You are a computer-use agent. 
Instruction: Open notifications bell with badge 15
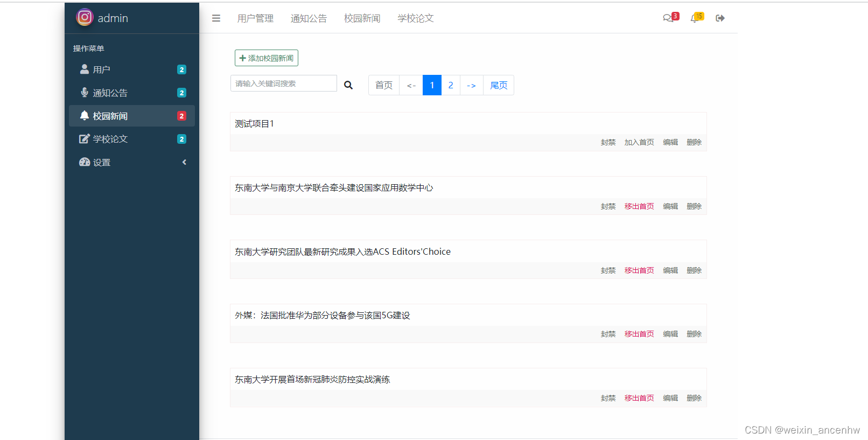[697, 17]
